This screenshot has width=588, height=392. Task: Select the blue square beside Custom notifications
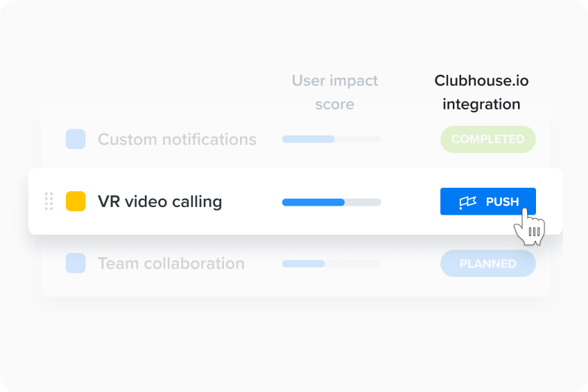pyautogui.click(x=76, y=139)
